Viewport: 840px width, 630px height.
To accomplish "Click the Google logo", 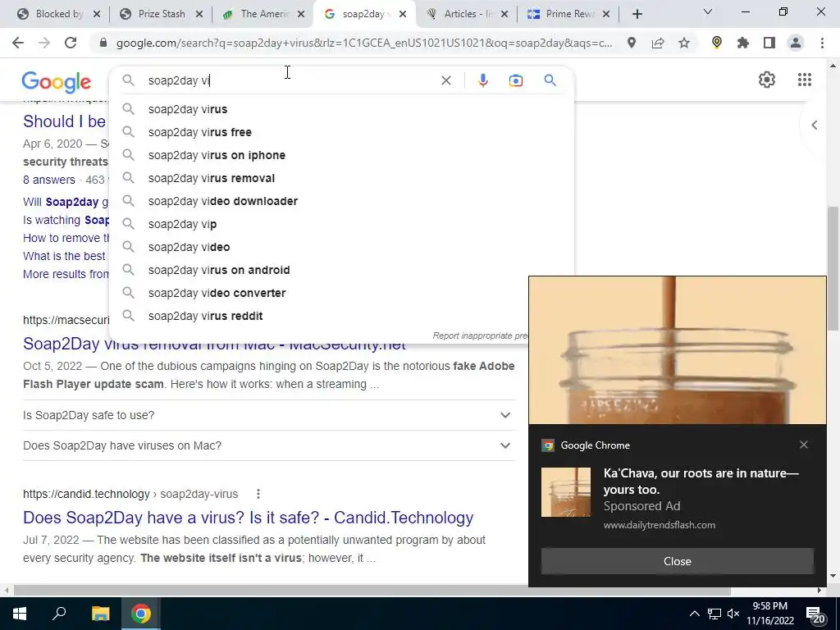I will 57,81.
